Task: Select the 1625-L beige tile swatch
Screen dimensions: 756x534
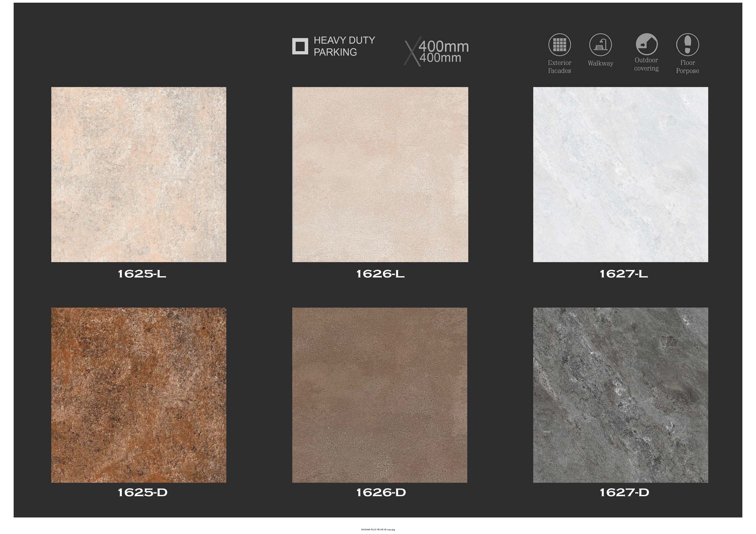Action: click(x=139, y=175)
